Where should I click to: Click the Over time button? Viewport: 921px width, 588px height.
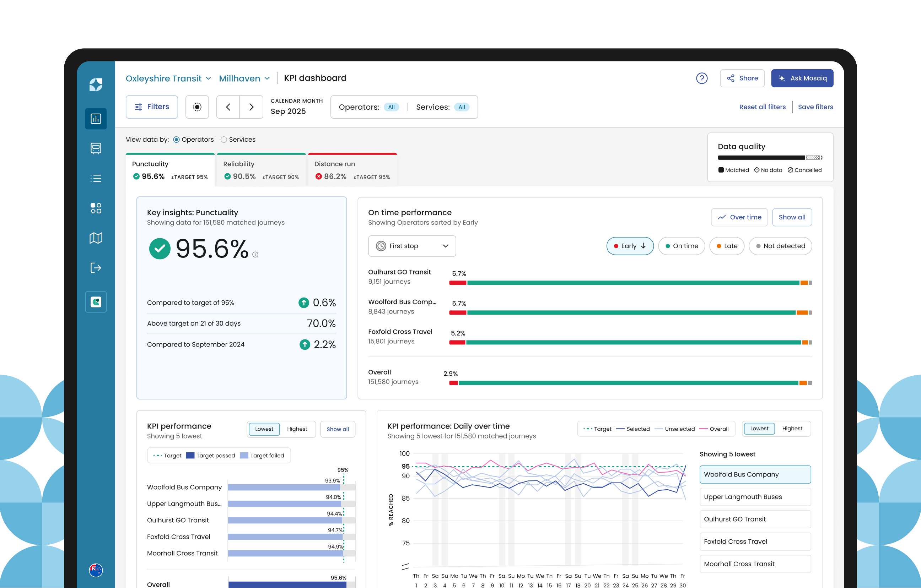click(739, 217)
